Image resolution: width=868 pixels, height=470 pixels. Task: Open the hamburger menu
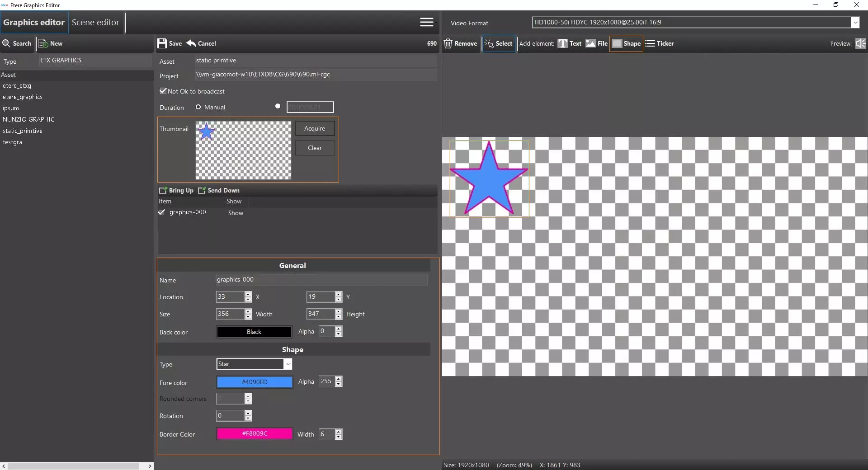426,22
